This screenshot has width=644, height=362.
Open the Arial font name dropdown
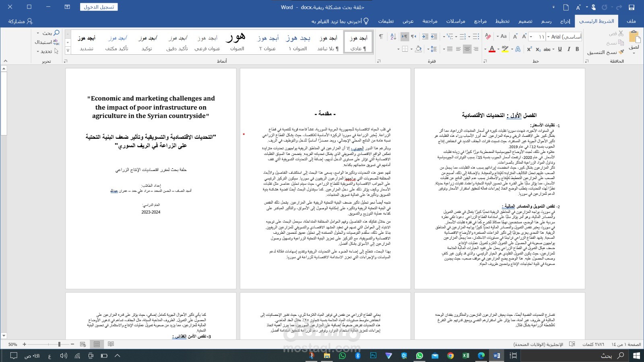[548, 37]
